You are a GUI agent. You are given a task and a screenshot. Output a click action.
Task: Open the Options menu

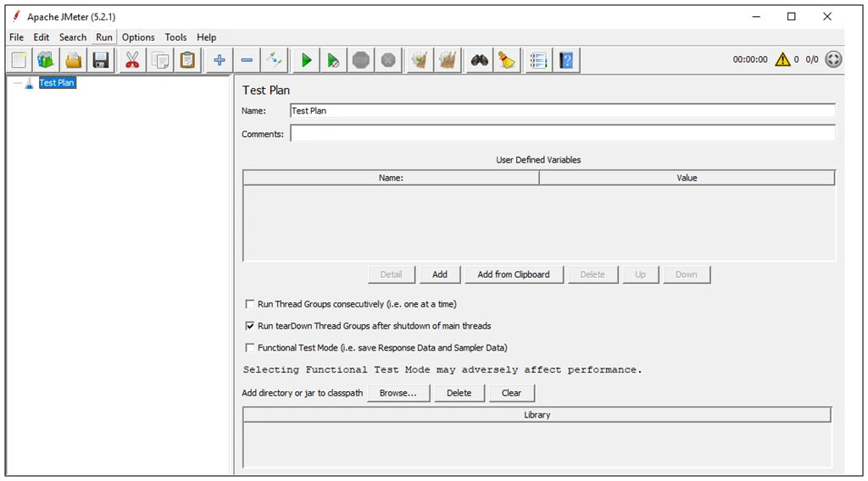[x=138, y=37]
